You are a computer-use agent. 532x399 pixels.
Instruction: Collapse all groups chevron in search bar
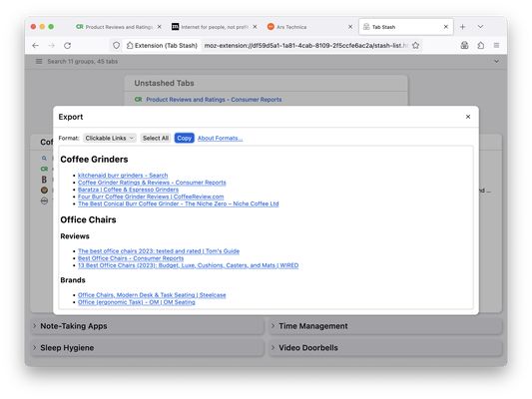(x=496, y=62)
